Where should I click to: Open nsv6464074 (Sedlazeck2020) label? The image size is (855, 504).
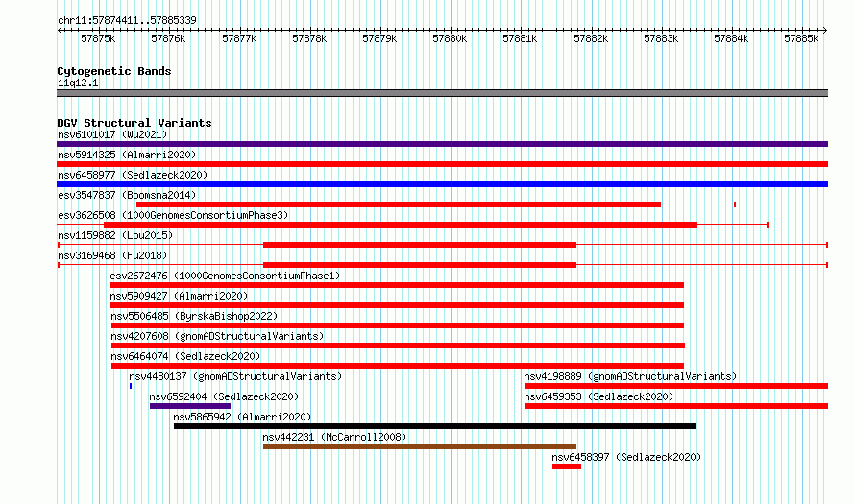185,356
